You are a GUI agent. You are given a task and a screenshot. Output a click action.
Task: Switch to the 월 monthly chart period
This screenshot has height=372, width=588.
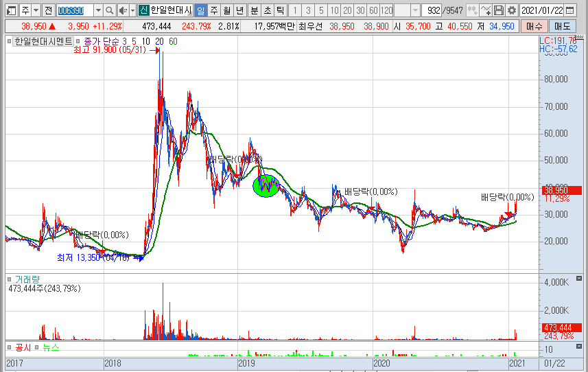(x=226, y=10)
